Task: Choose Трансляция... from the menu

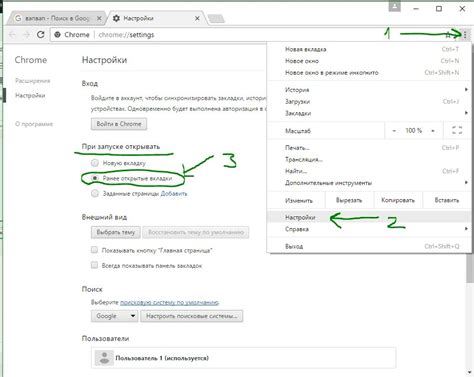Action: (369, 159)
